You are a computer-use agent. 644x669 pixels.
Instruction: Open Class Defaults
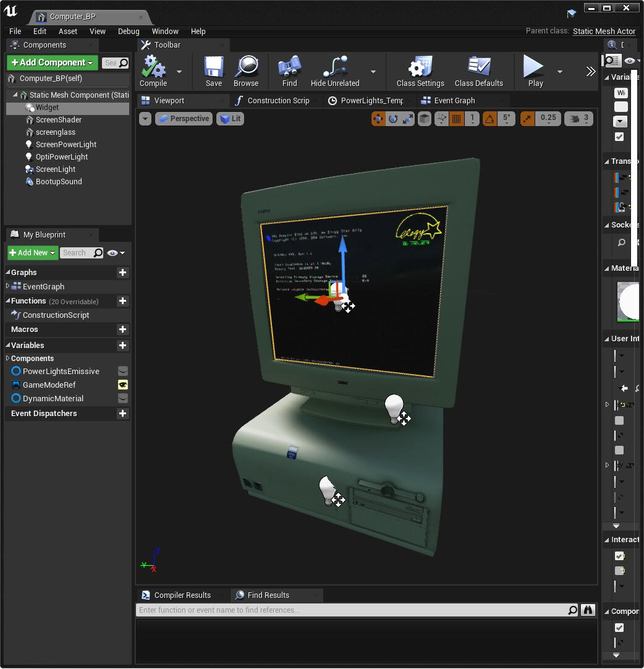click(480, 71)
